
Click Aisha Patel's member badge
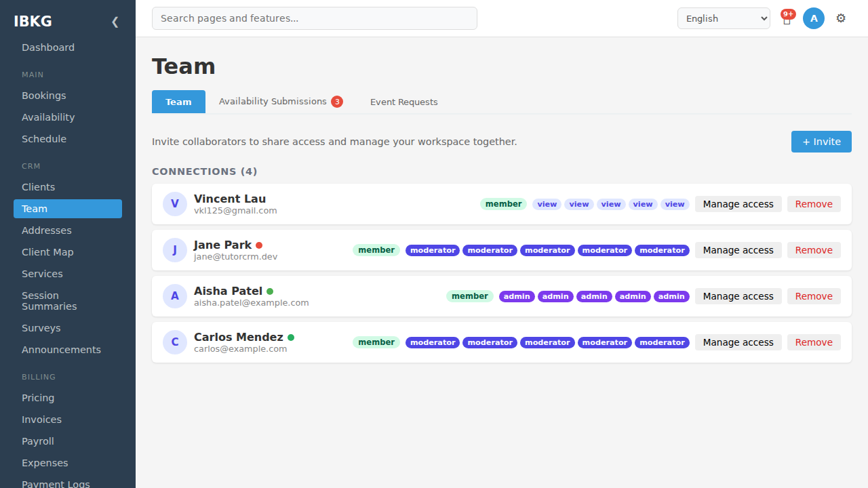point(470,296)
